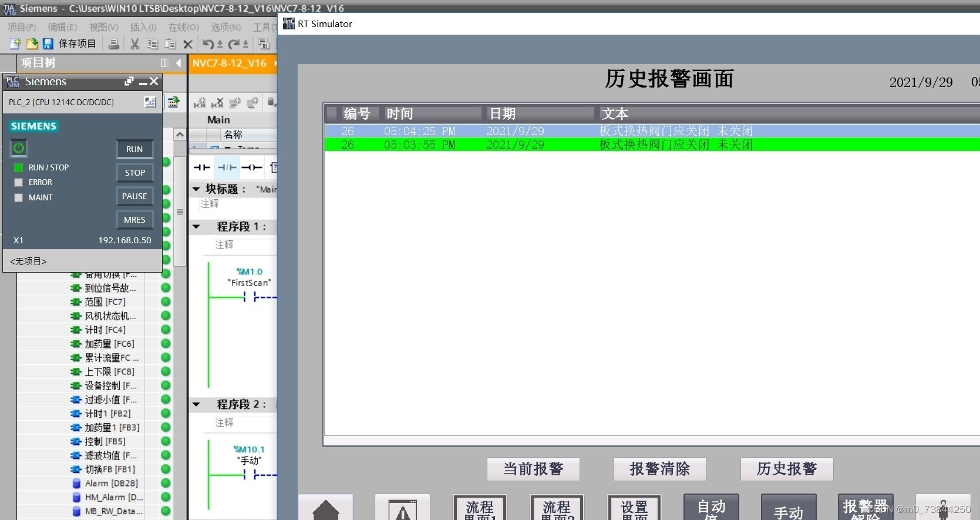Select 计时 [FC4] in project tree
The height and width of the screenshot is (520, 980).
click(105, 330)
